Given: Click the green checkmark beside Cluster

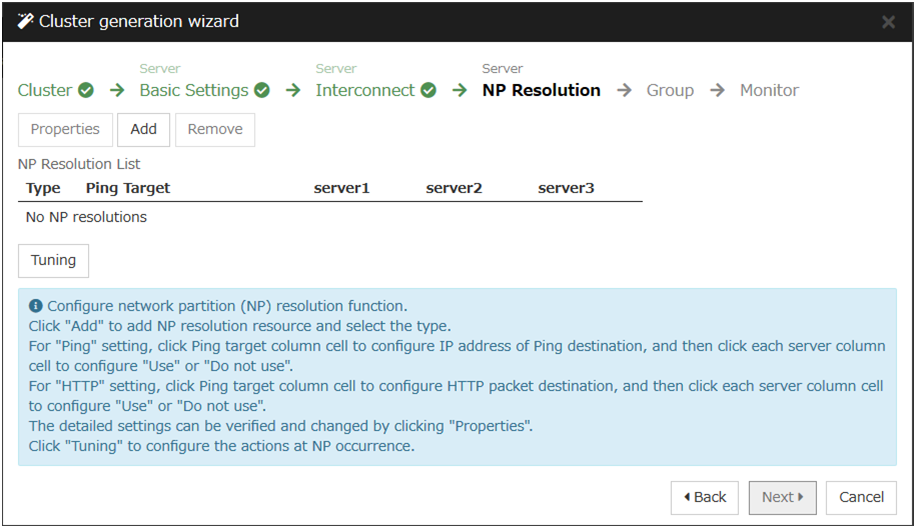Looking at the screenshot, I should pyautogui.click(x=86, y=90).
